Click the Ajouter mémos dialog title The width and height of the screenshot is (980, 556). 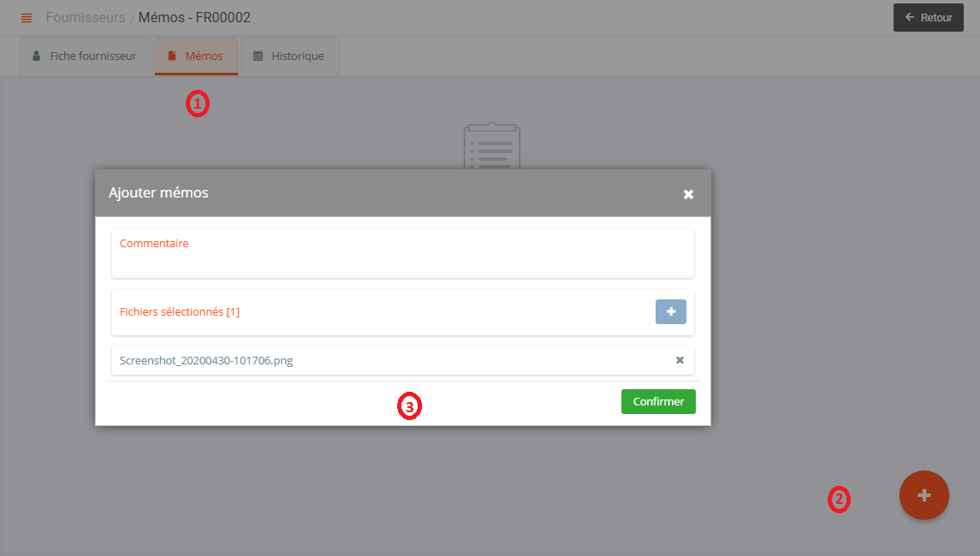point(158,192)
